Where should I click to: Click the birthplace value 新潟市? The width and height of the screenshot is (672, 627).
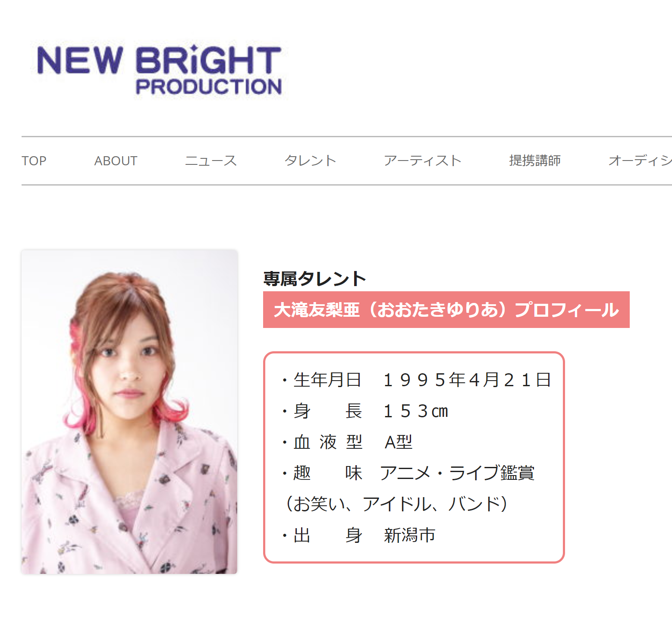click(410, 536)
